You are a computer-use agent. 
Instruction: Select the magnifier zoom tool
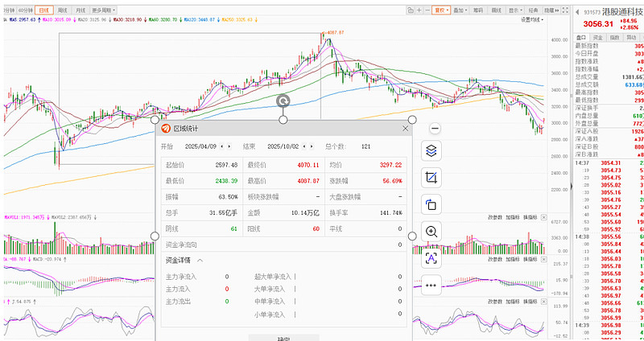click(431, 232)
